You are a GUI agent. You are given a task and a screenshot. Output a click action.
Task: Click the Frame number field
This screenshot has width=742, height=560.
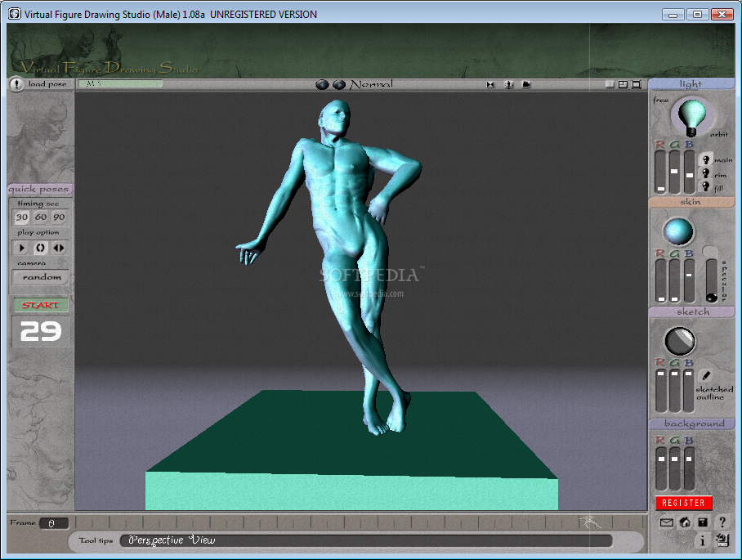pyautogui.click(x=53, y=523)
